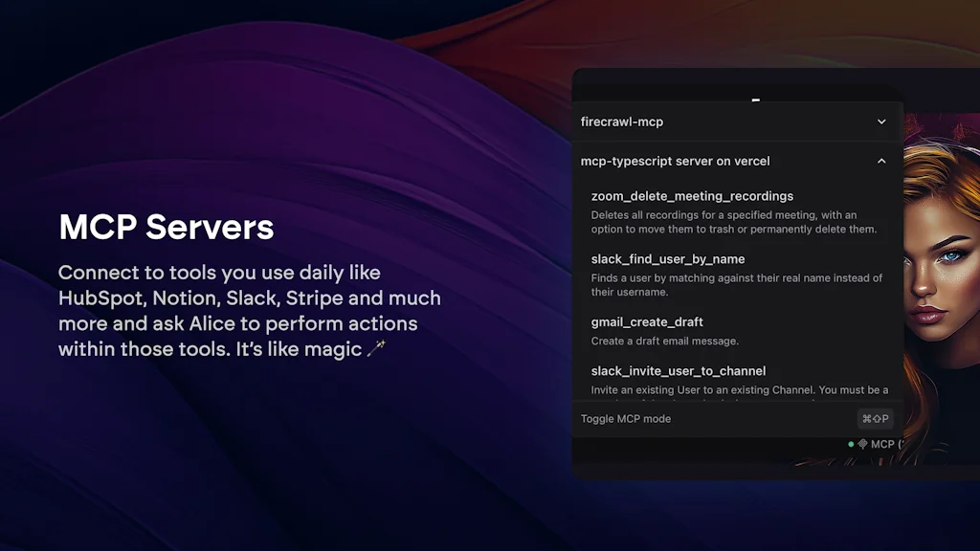Expand the firecrawl-mcp server chevron

point(881,121)
